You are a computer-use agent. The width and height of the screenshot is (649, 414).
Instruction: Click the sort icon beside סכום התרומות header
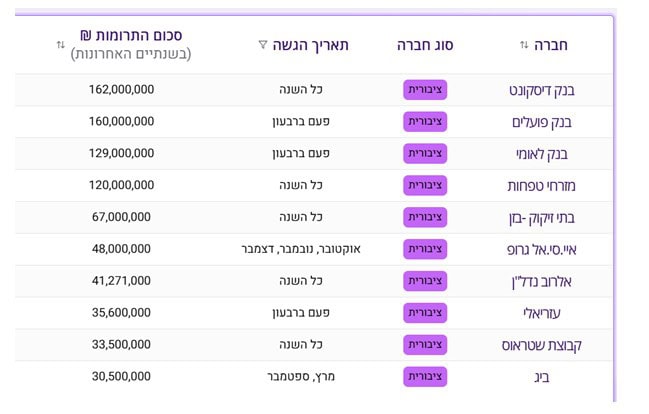[x=60, y=45]
